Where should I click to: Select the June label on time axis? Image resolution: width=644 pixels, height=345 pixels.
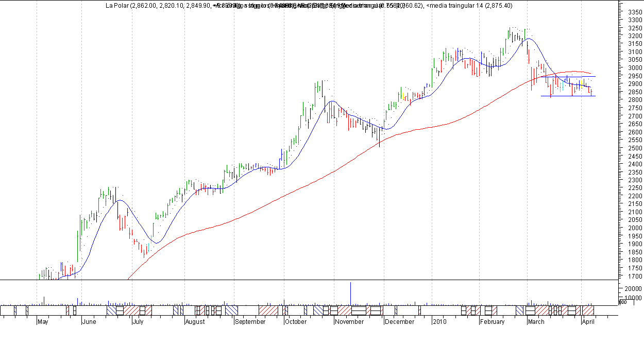(x=89, y=322)
